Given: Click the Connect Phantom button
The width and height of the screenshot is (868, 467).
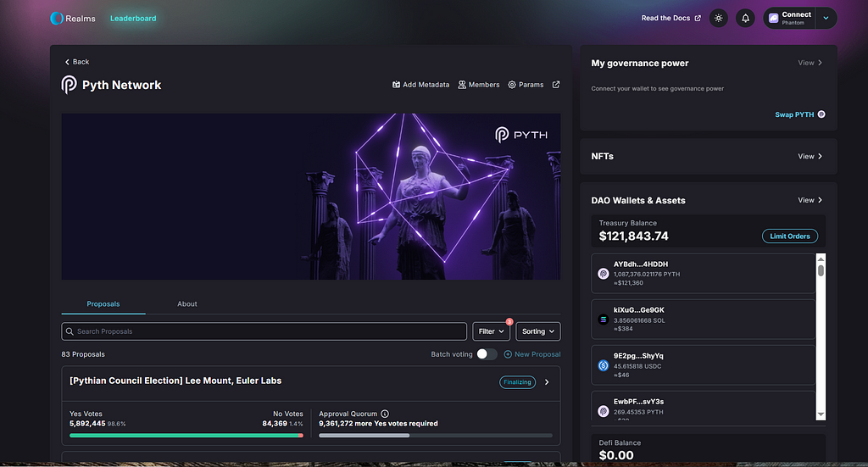Looking at the screenshot, I should click(x=790, y=19).
